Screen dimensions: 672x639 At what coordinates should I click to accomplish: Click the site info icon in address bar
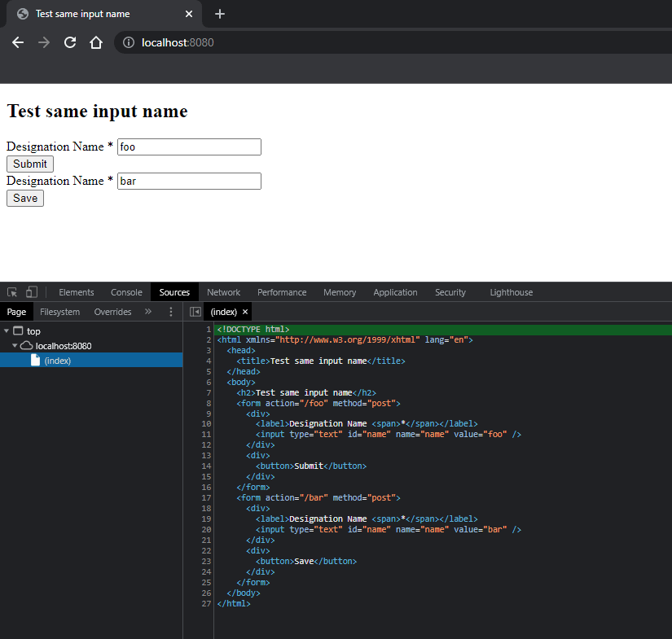pos(128,42)
